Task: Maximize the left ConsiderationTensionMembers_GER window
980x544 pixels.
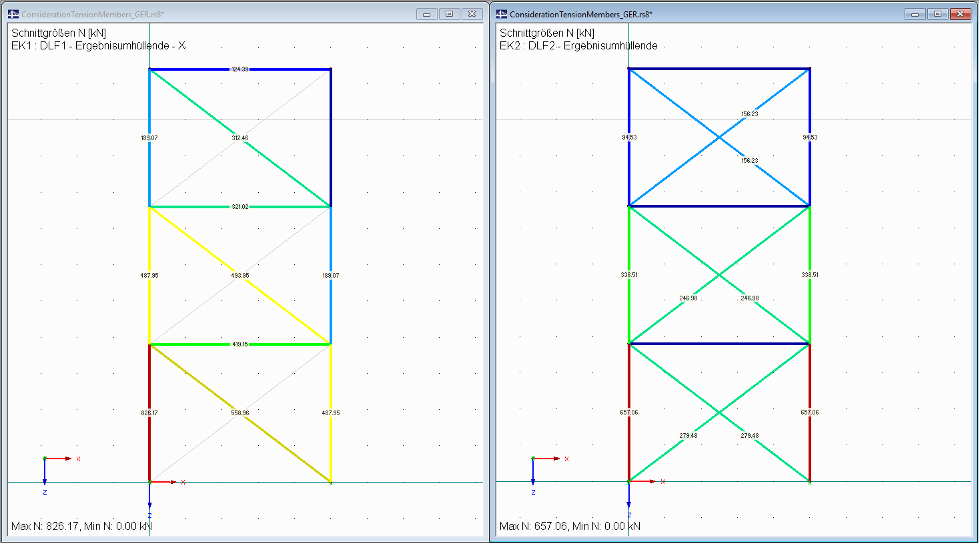Action: click(x=450, y=13)
